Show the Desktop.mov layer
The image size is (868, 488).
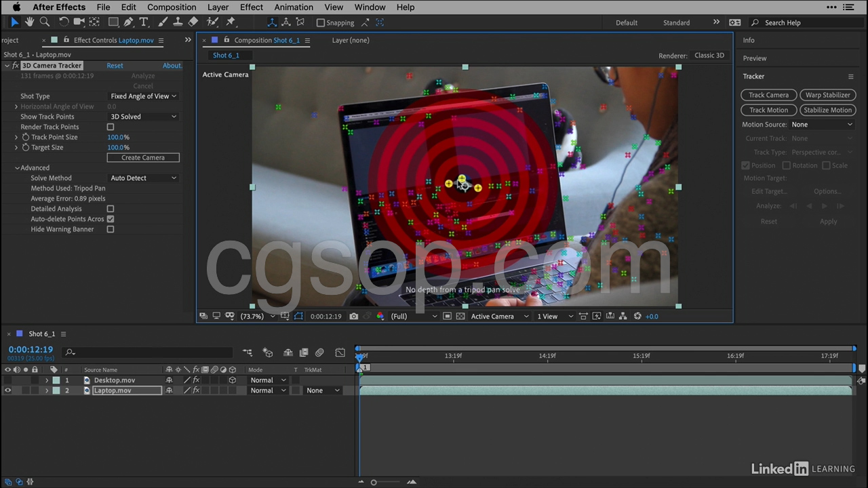pyautogui.click(x=8, y=380)
